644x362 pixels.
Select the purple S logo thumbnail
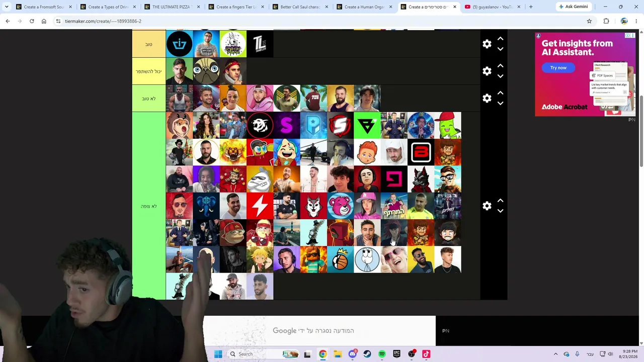pos(287,125)
